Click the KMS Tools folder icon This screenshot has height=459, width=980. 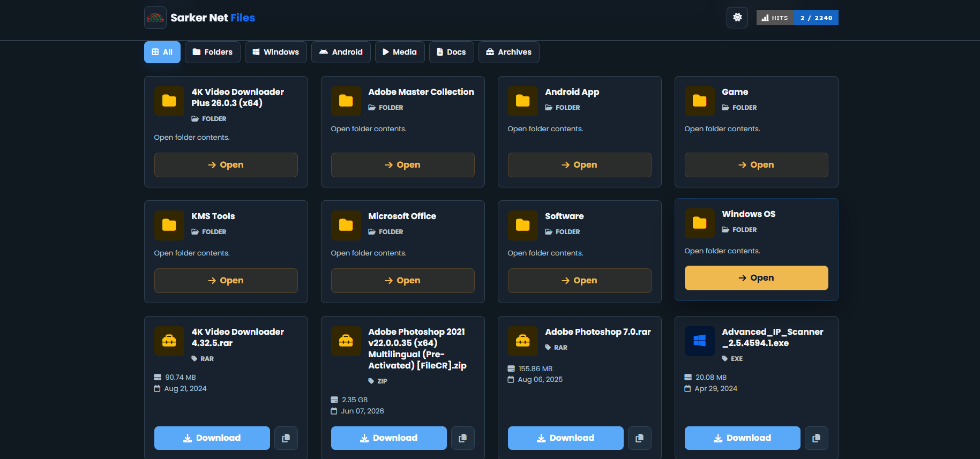pos(169,225)
